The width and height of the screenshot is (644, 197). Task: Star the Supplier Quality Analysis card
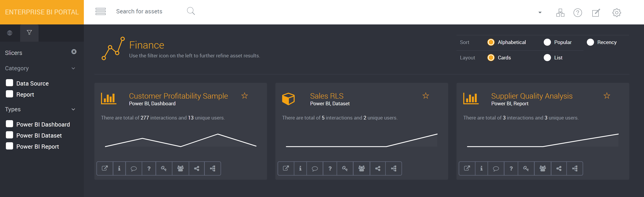point(607,96)
